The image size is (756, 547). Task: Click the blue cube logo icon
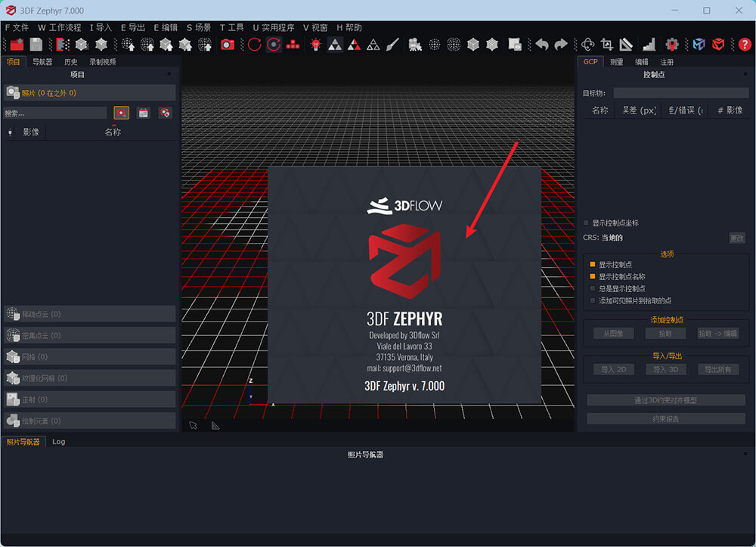tap(699, 45)
